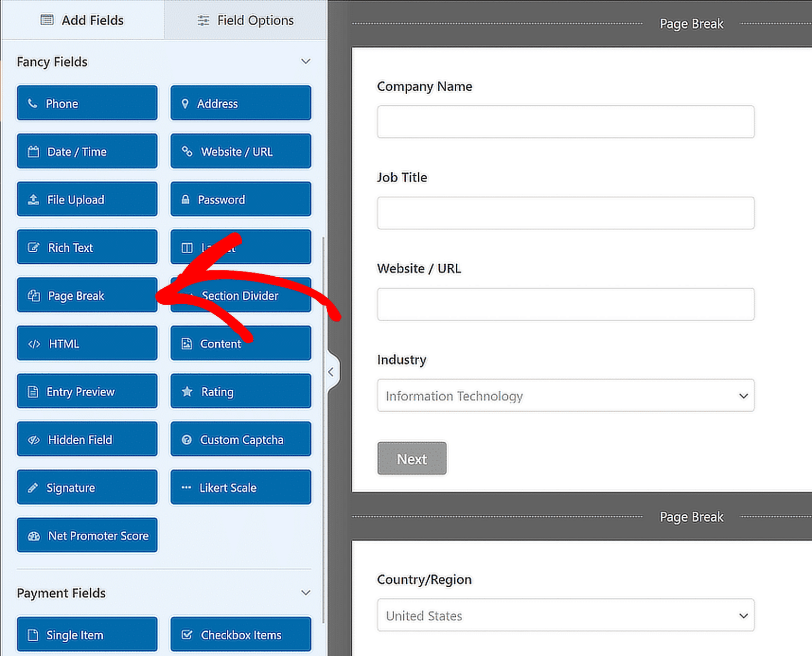This screenshot has width=812, height=656.
Task: Click the Job Title input field
Action: tap(565, 213)
